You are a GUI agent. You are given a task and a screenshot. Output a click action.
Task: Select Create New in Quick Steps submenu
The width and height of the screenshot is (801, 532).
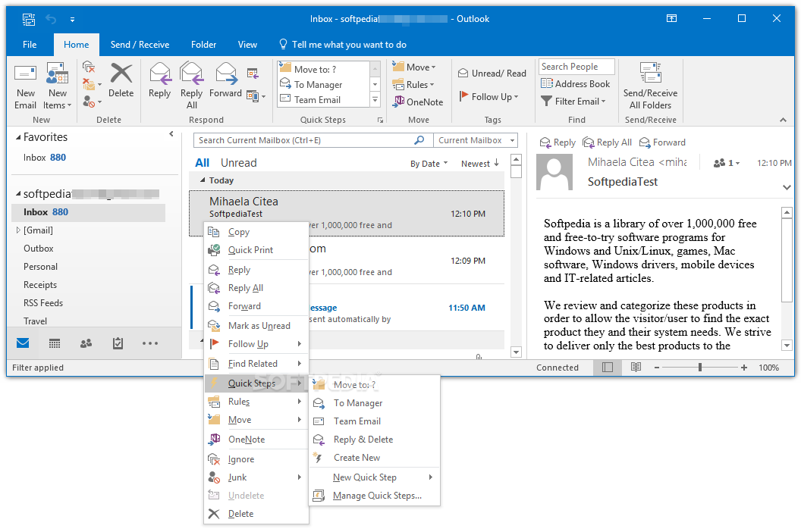[375, 458]
